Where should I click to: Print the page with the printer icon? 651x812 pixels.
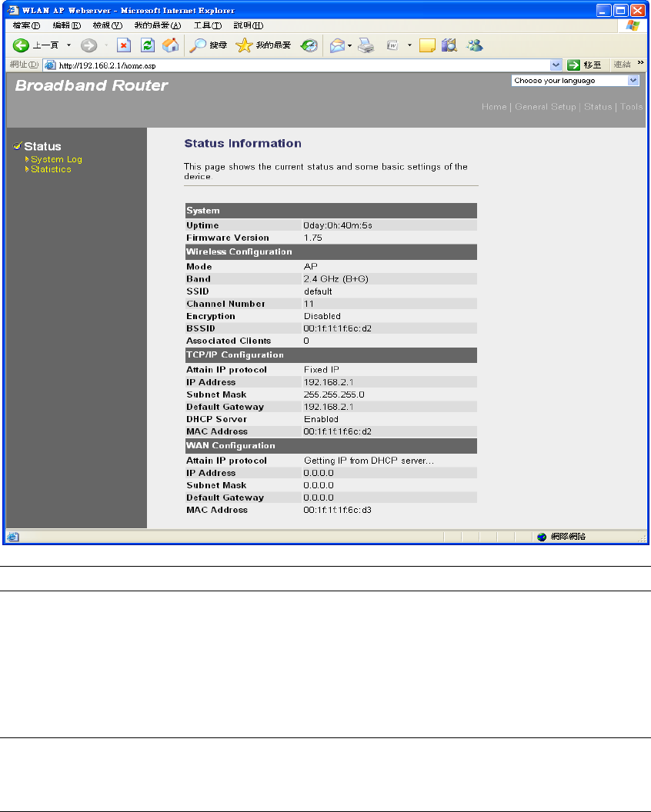[x=366, y=45]
